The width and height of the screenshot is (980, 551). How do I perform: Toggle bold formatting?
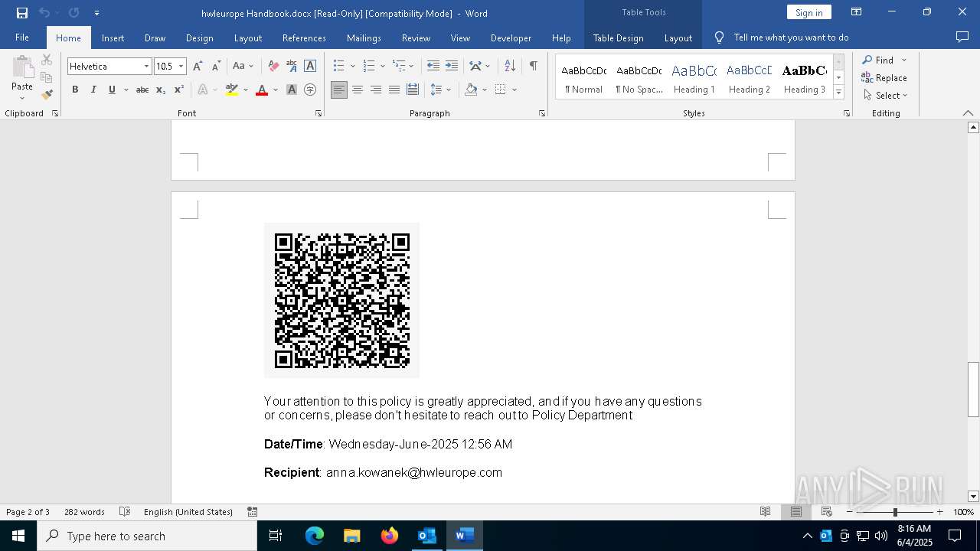pyautogui.click(x=75, y=90)
